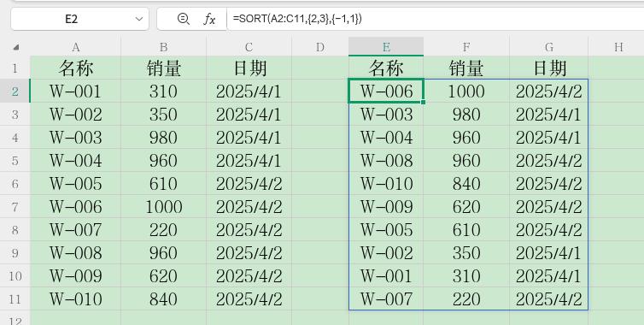Select row 5 header
The image size is (644, 325).
(15, 161)
